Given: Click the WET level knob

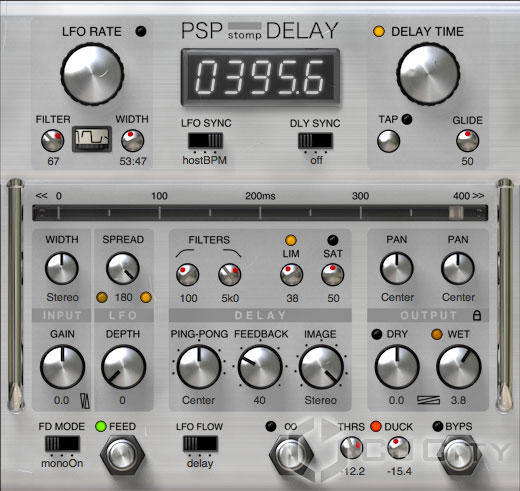Looking at the screenshot, I should [459, 367].
